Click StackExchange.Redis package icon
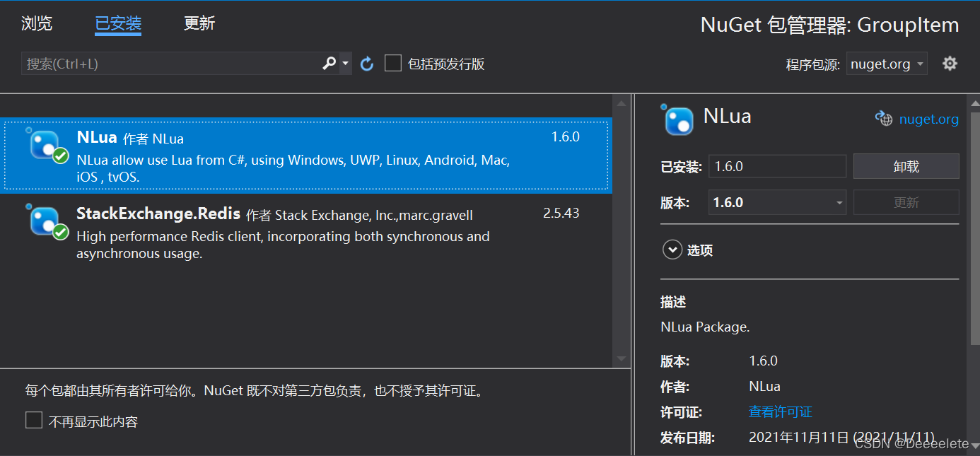980x456 pixels. 47,221
